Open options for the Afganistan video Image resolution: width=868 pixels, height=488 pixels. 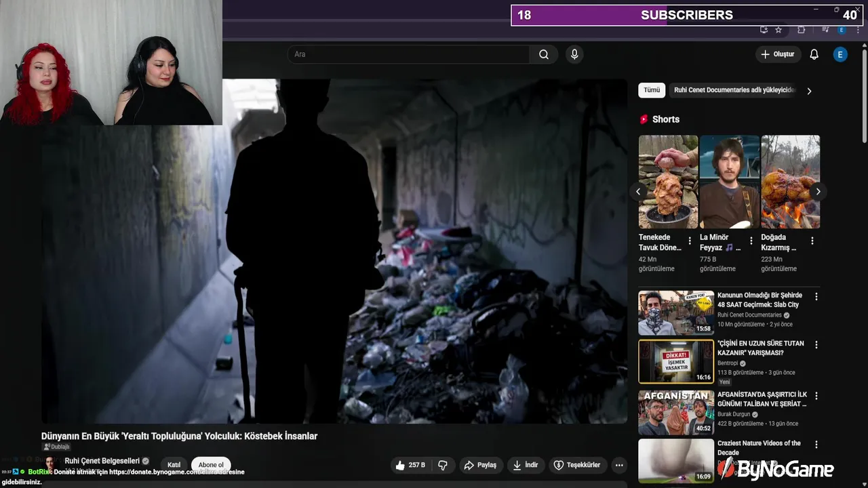(x=816, y=396)
